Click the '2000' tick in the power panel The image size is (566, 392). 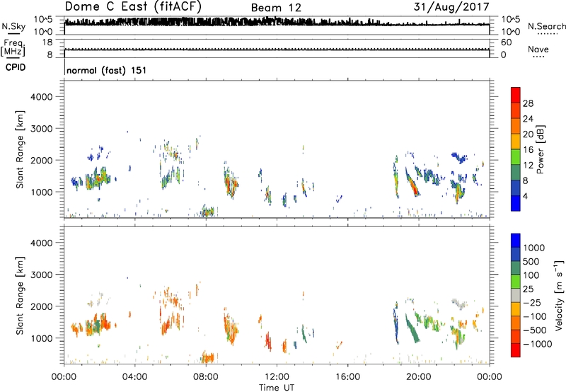coord(42,160)
